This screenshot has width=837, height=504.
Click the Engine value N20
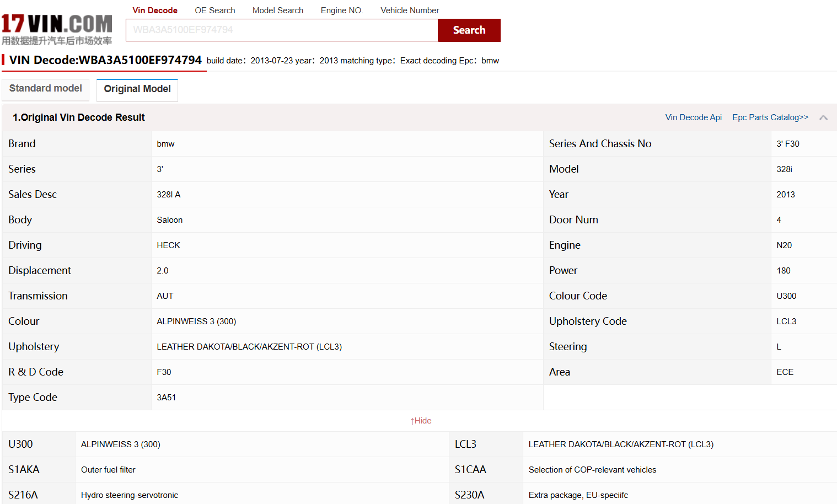pyautogui.click(x=784, y=245)
